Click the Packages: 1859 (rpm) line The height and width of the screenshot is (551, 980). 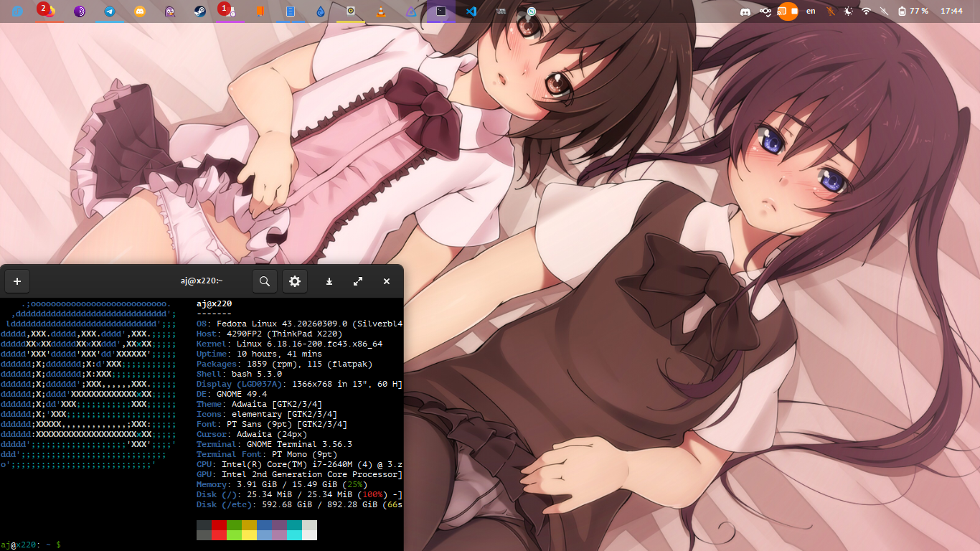coord(284,364)
